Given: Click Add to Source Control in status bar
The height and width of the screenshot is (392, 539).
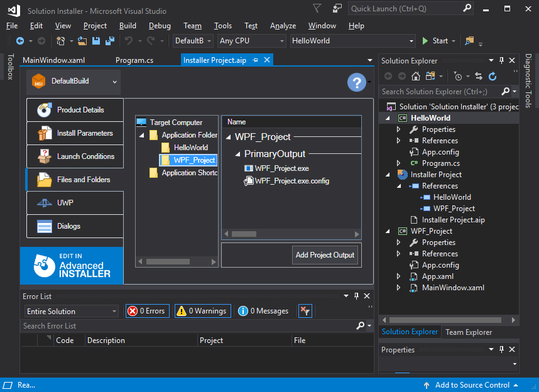Looking at the screenshot, I should (x=472, y=385).
